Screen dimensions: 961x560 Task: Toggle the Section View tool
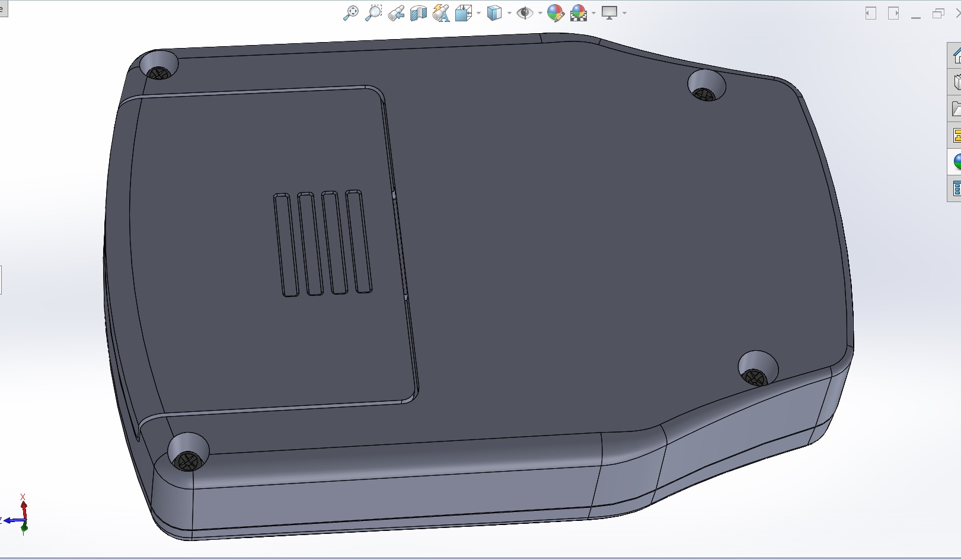coord(419,13)
